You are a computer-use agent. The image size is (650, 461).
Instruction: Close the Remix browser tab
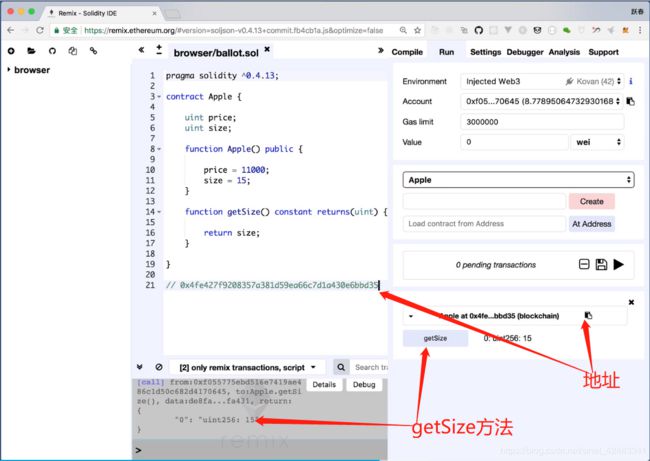coord(154,13)
